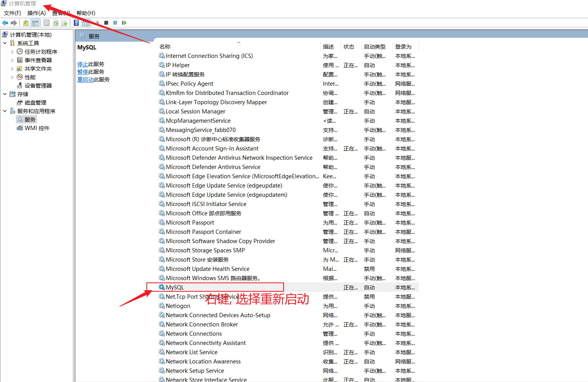Viewport: 588px width, 382px height.
Task: Click the 重启动 link for this service
Action: 85,79
